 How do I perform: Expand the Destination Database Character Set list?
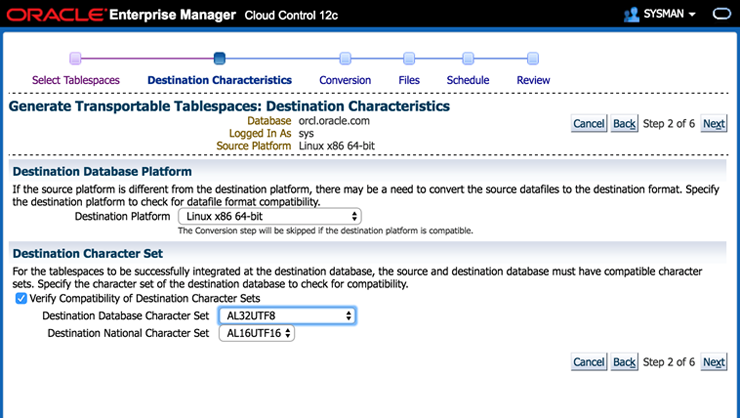click(287, 316)
